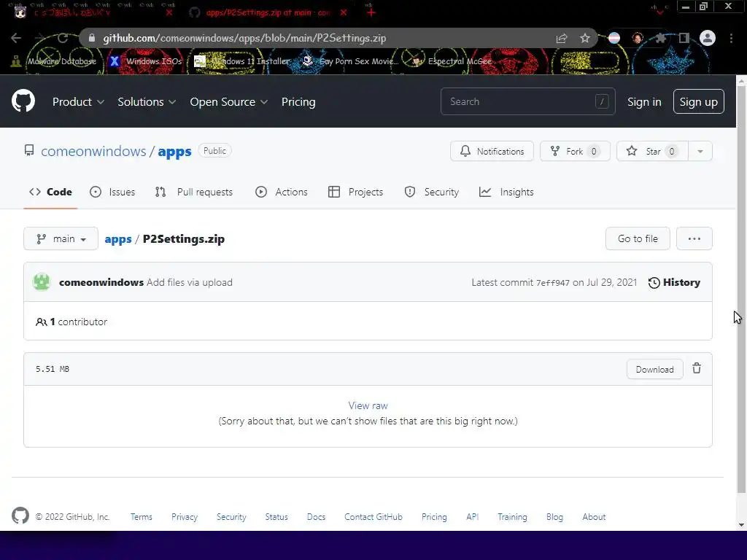The image size is (747, 560).
Task: Click the trash delete file icon
Action: point(697,368)
